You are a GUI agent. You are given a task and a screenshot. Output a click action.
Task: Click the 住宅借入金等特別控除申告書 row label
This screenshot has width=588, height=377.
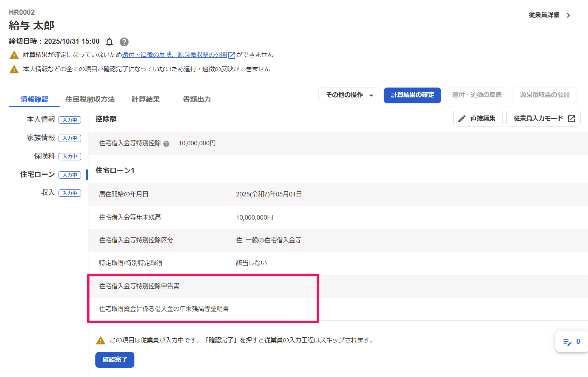coord(139,286)
